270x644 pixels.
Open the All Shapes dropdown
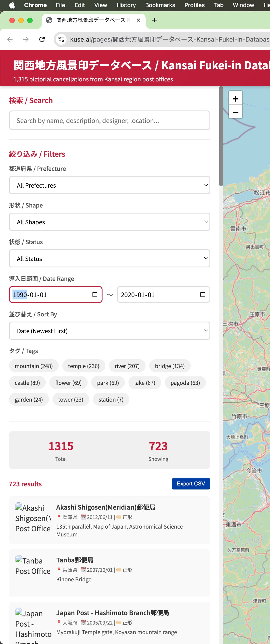tap(109, 222)
